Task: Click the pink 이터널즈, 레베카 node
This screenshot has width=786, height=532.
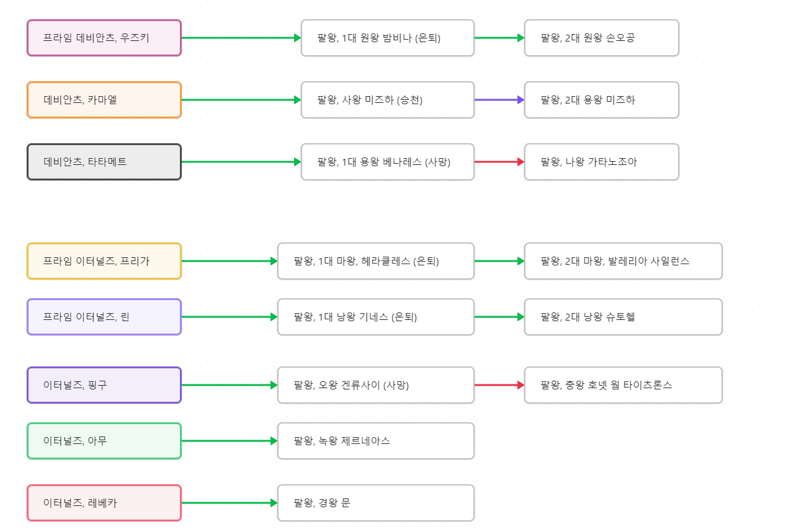Action: click(104, 503)
